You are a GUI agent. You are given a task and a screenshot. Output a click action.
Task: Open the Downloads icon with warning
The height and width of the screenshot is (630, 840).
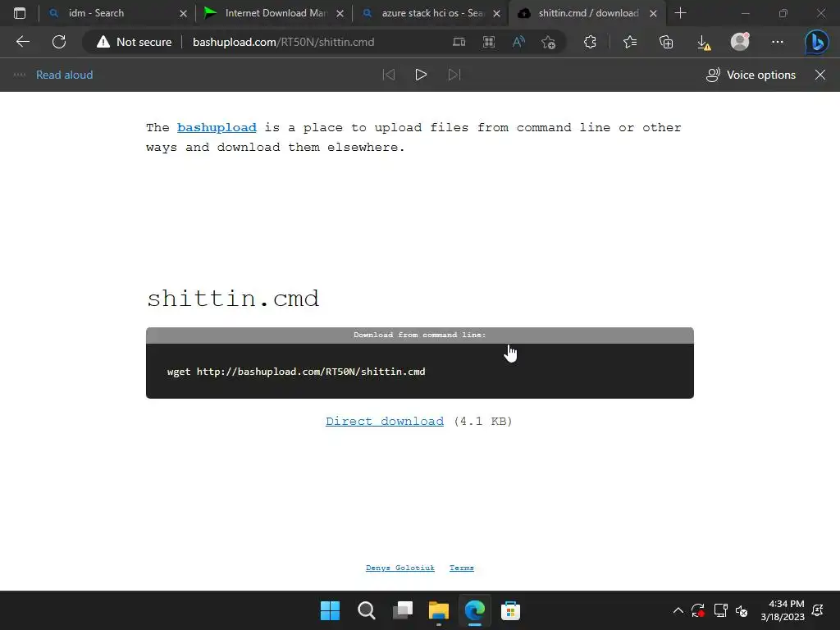pyautogui.click(x=704, y=43)
